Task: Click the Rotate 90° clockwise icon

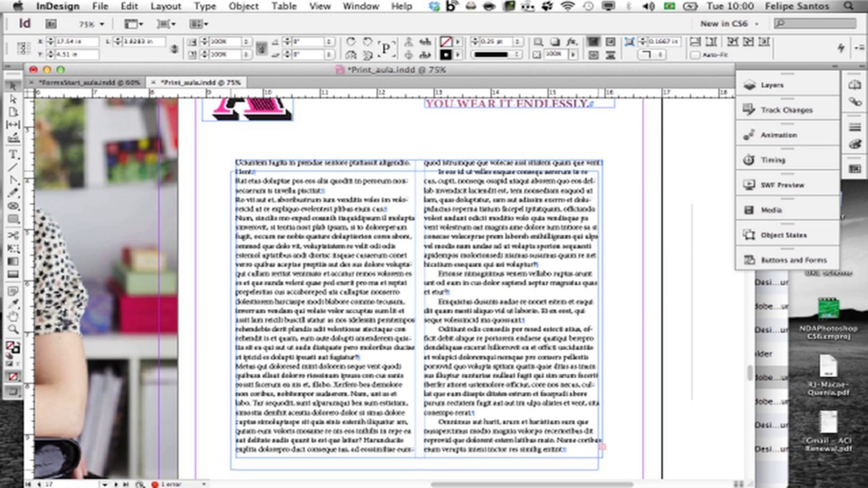Action: [x=350, y=42]
